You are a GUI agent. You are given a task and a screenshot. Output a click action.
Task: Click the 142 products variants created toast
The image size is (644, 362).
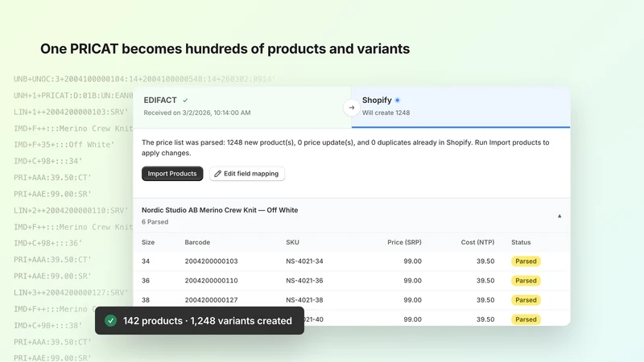click(x=200, y=320)
